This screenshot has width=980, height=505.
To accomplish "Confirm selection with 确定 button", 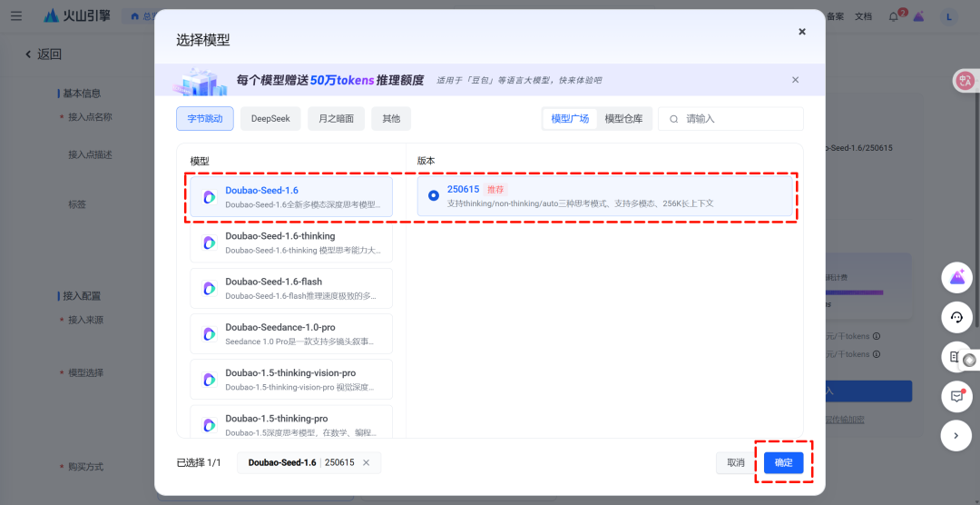I will point(784,463).
